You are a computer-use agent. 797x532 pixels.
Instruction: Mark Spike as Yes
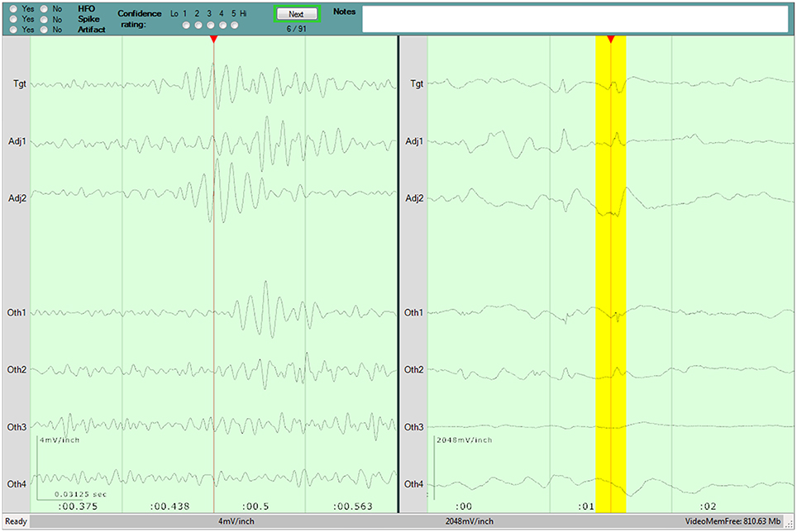(x=13, y=19)
